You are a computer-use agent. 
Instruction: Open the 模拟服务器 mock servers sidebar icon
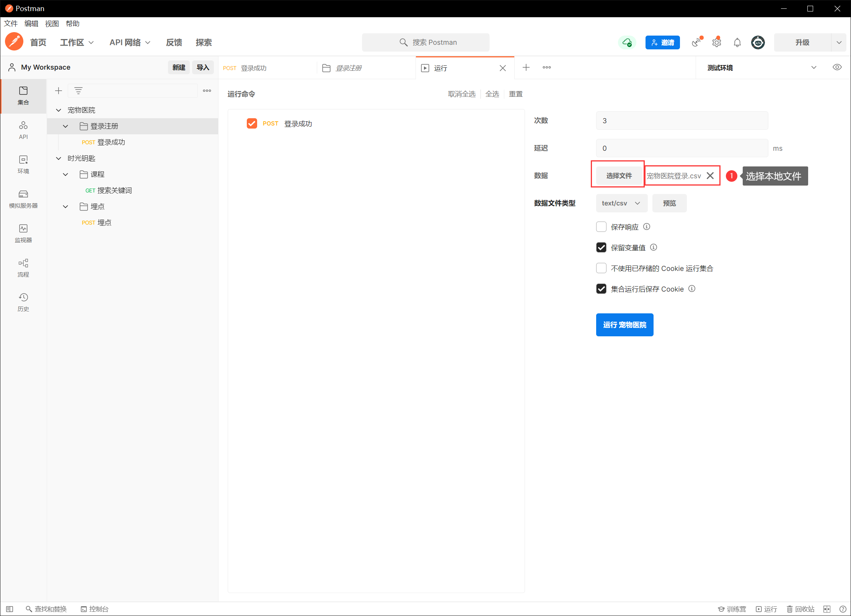tap(23, 199)
